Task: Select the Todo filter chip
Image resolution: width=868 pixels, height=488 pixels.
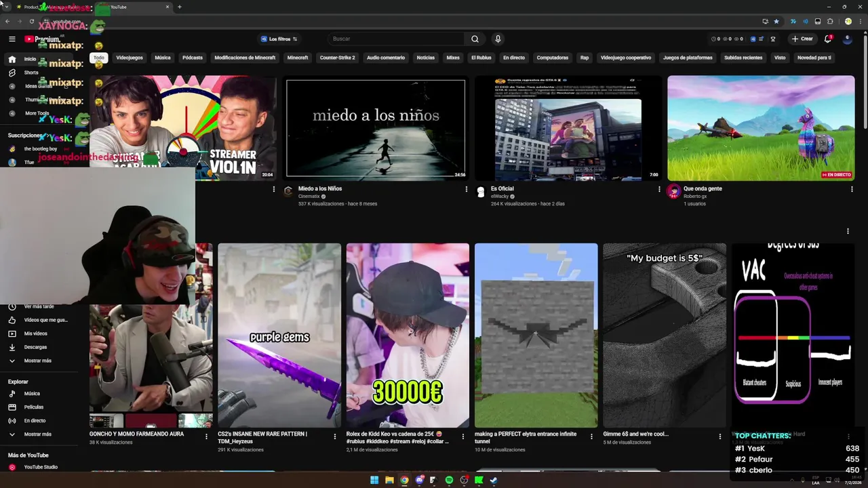Action: [99, 58]
